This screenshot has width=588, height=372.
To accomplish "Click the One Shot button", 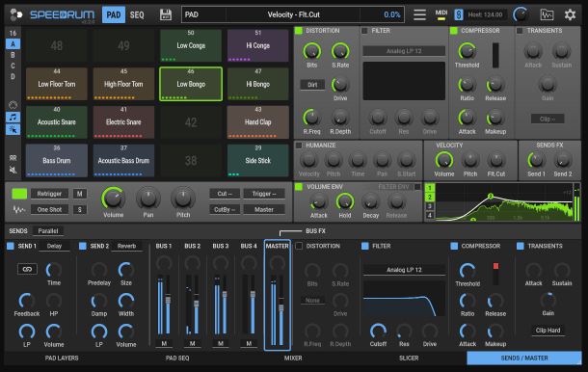I will (x=49, y=210).
